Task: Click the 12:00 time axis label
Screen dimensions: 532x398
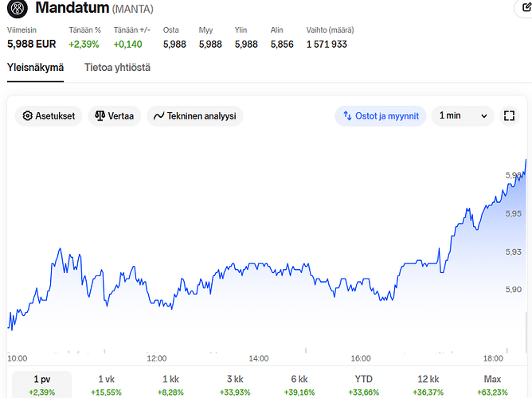Action: tap(157, 358)
